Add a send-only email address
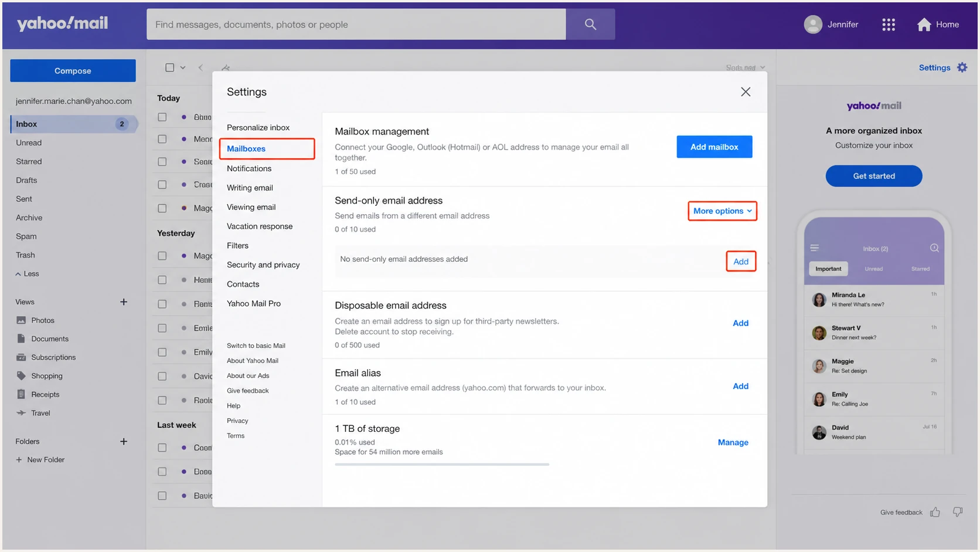Image resolution: width=980 pixels, height=552 pixels. [x=741, y=262]
